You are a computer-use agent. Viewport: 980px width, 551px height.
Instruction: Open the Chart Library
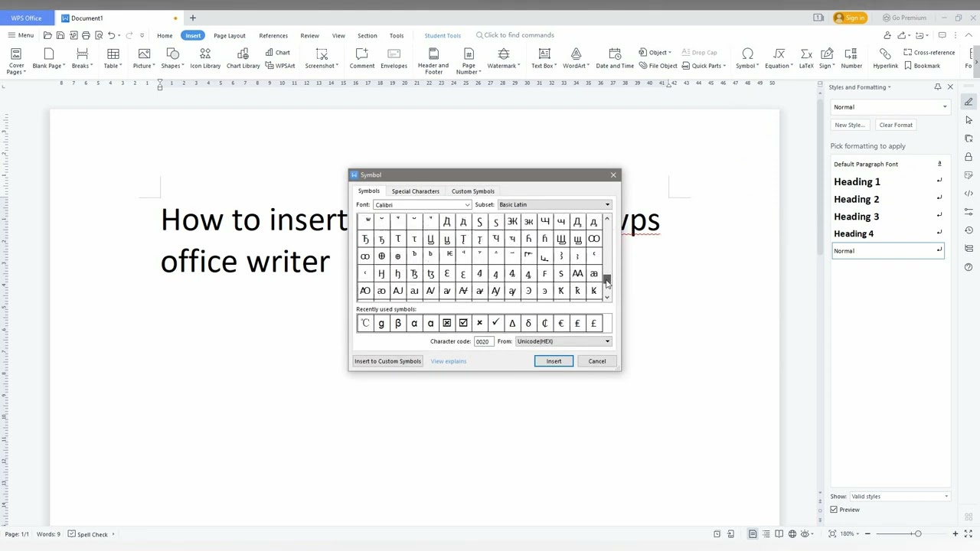tap(243, 58)
